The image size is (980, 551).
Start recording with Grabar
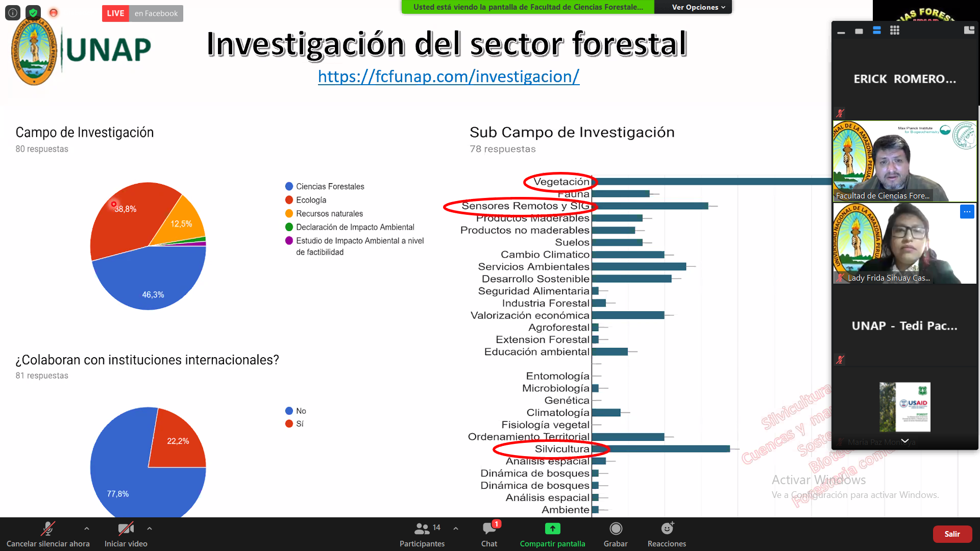click(x=616, y=534)
